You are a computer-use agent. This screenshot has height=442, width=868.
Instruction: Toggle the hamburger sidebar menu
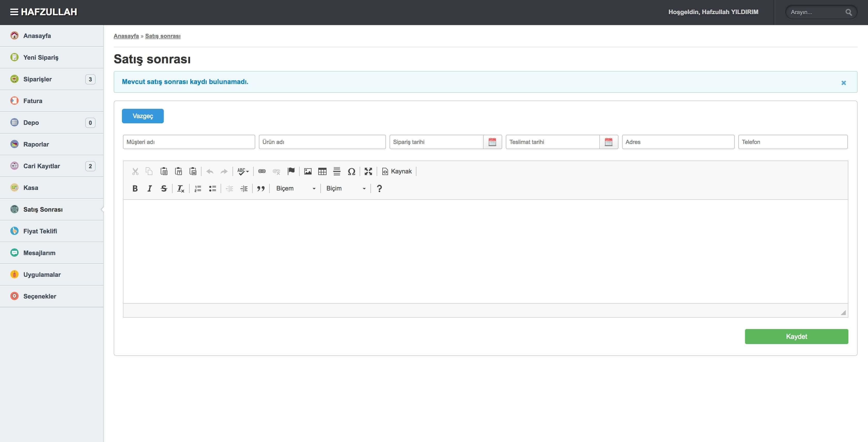(x=14, y=12)
